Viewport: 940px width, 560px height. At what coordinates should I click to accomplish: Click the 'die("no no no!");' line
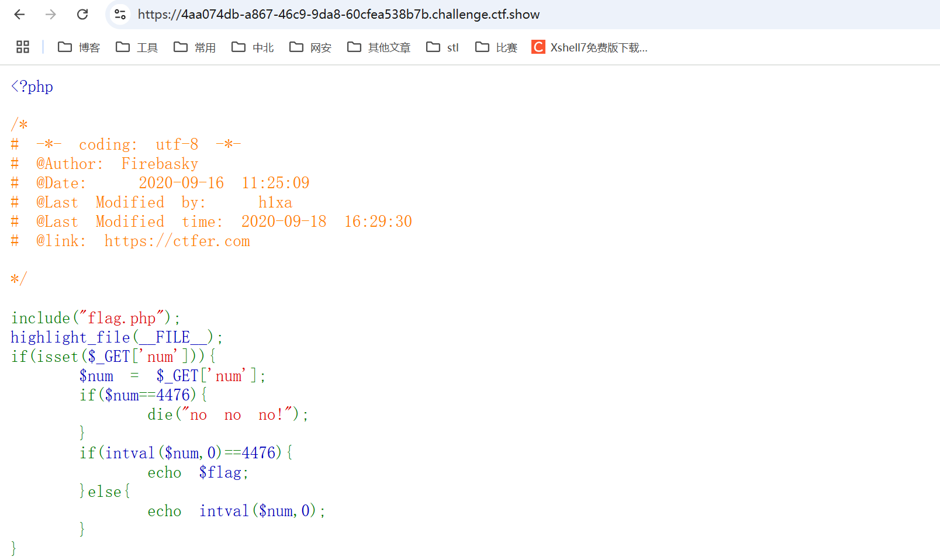coord(228,414)
